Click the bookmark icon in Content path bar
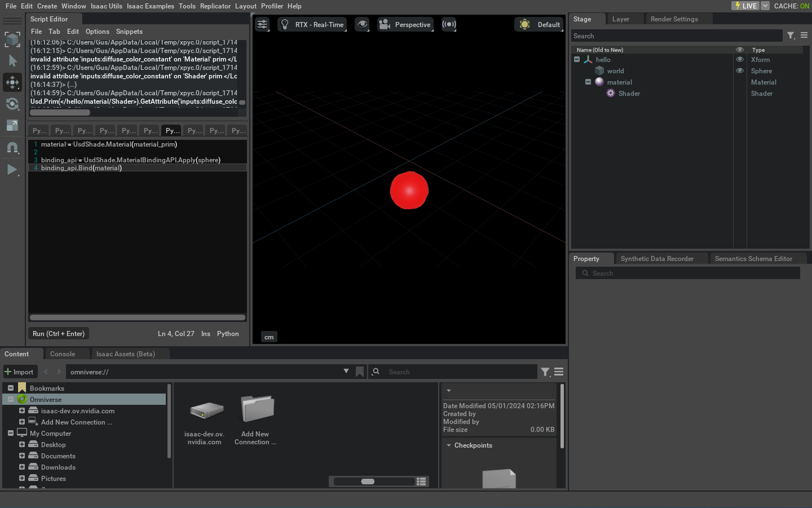The image size is (812, 508). [x=360, y=372]
